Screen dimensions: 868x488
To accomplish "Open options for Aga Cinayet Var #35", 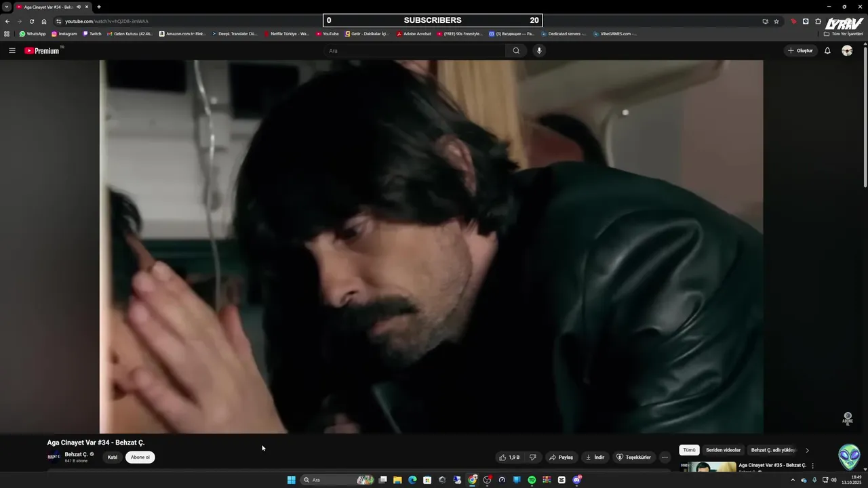I will click(x=812, y=466).
